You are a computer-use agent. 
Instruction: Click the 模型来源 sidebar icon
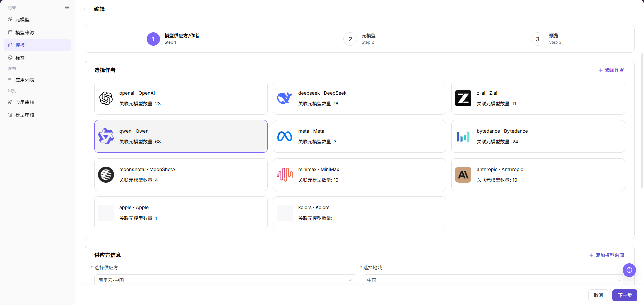point(10,33)
